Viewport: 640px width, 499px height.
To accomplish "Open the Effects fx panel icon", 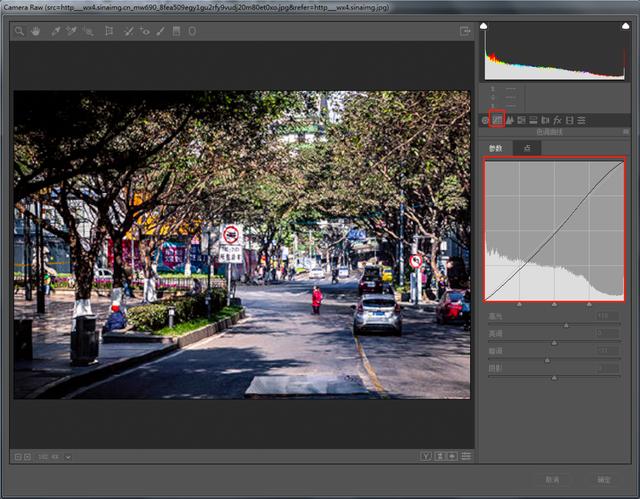I will click(x=557, y=120).
